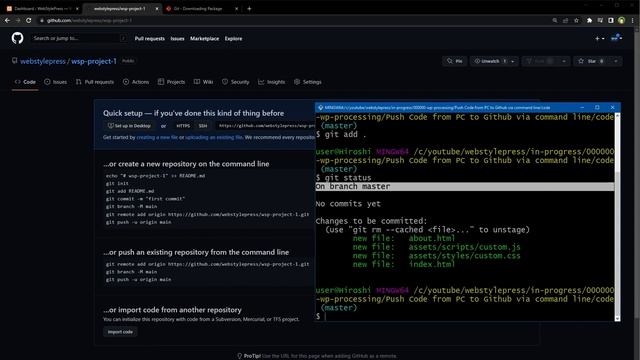The image size is (640, 360).
Task: Close the Dashboard WebStylePress tab
Action: pyautogui.click(x=77, y=9)
